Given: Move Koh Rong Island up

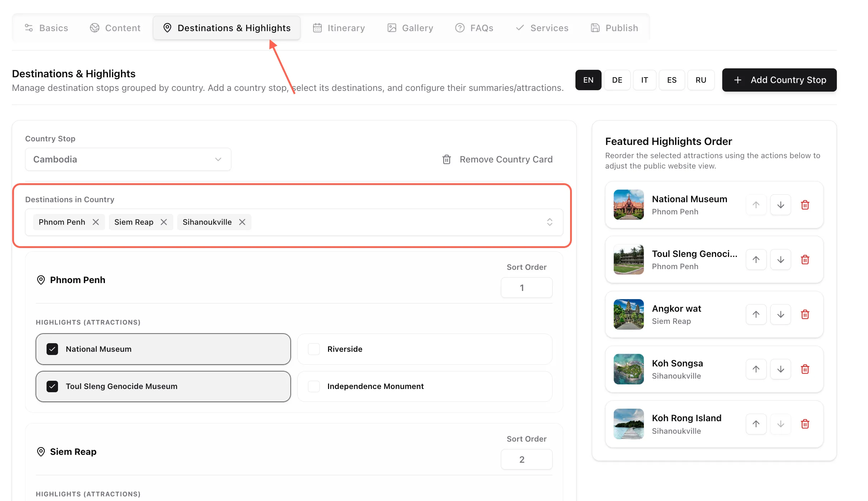Looking at the screenshot, I should [x=756, y=424].
